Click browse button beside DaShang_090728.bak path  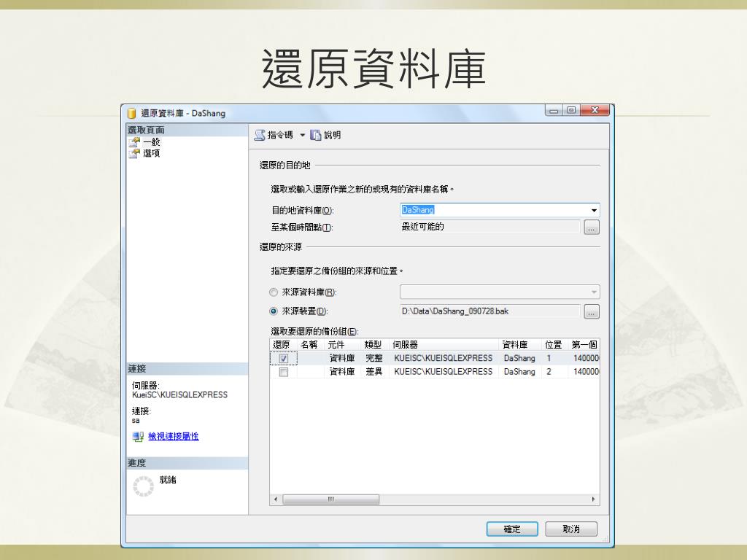(x=591, y=311)
